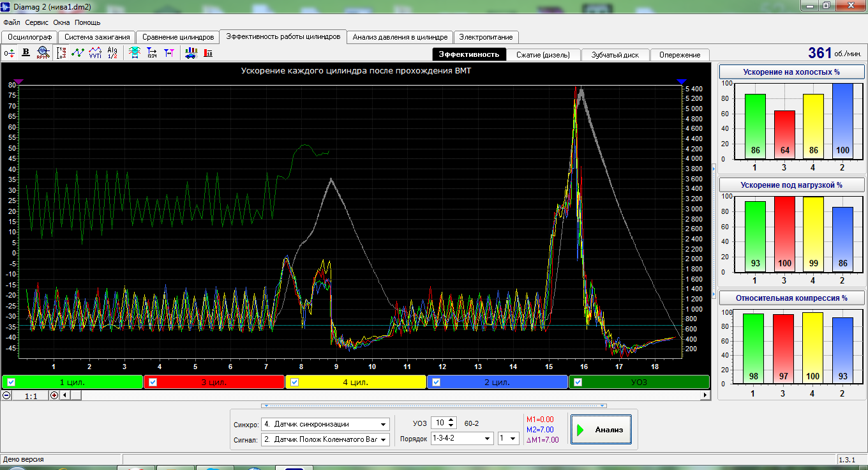868x470 pixels.
Task: Open the Сигнал sensor dropdown
Action: [x=325, y=439]
